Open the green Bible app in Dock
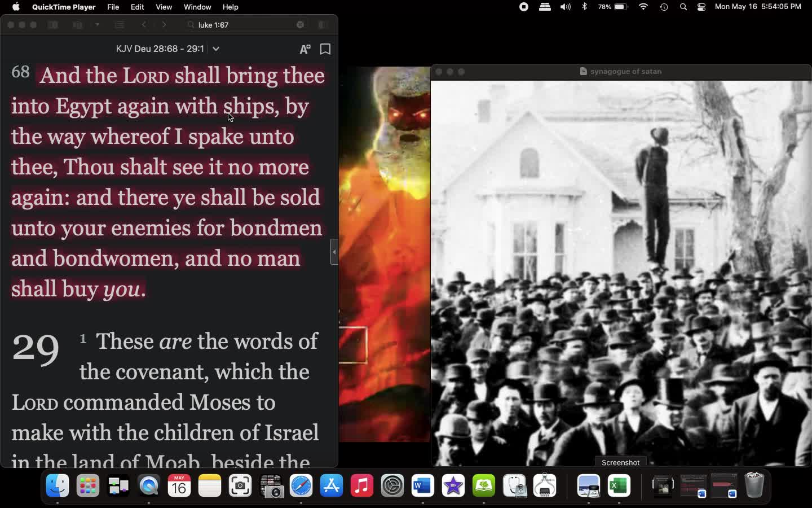This screenshot has width=812, height=508. [484, 485]
